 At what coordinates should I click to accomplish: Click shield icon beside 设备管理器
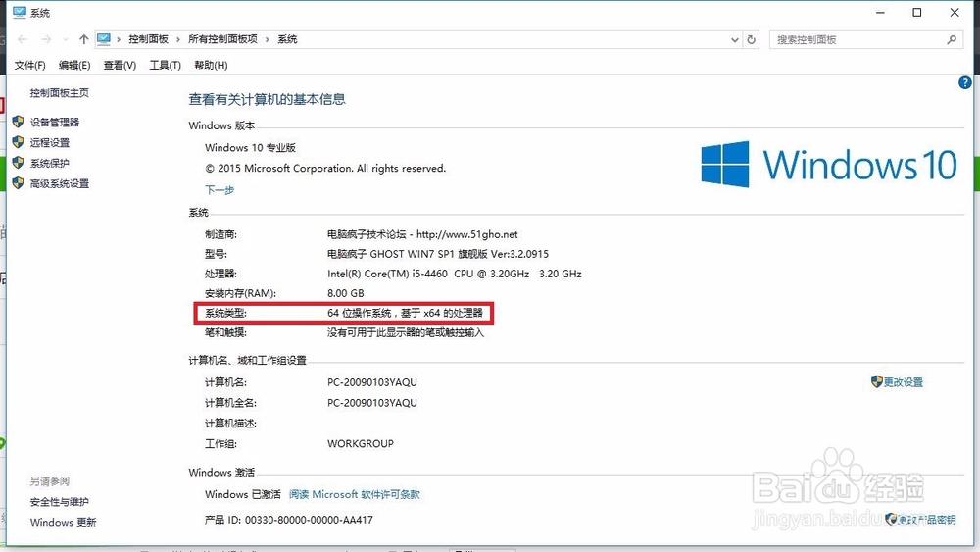[x=18, y=122]
